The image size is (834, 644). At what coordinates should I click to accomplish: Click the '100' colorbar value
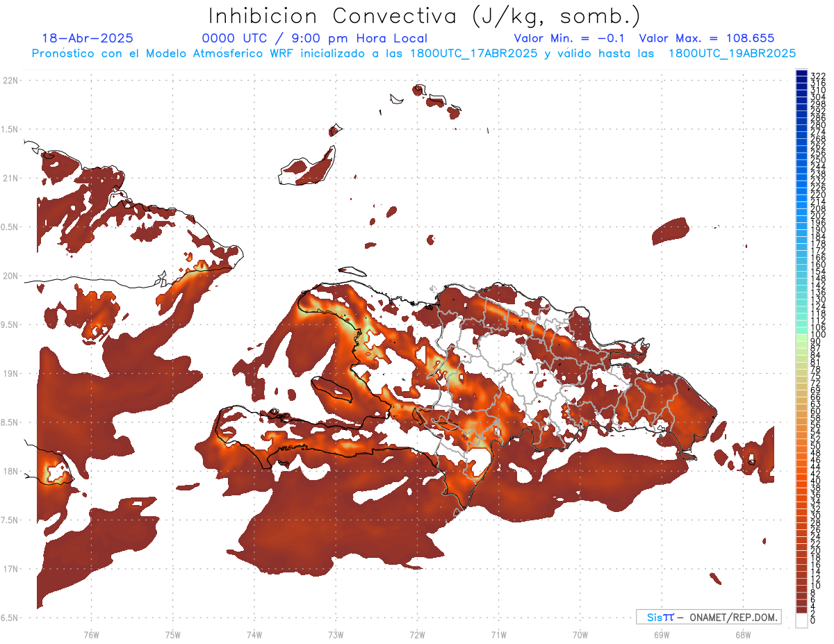(817, 335)
